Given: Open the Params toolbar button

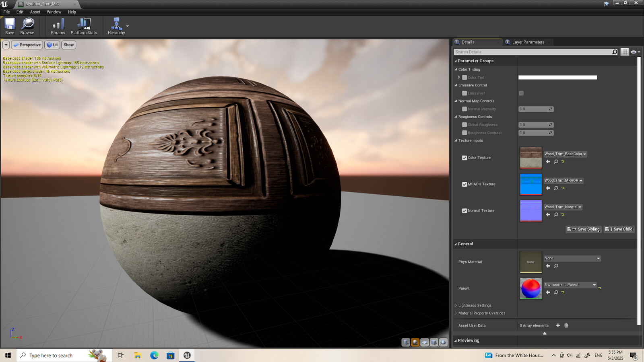Looking at the screenshot, I should click(58, 27).
